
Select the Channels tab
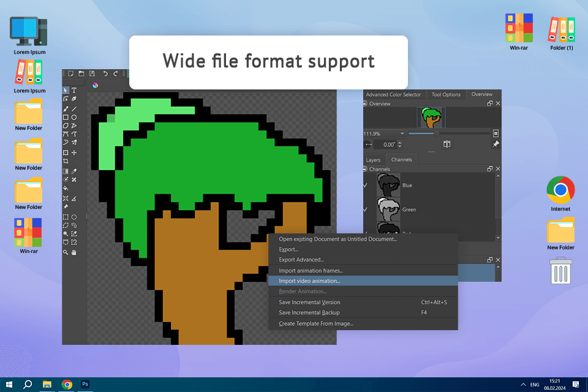(402, 159)
